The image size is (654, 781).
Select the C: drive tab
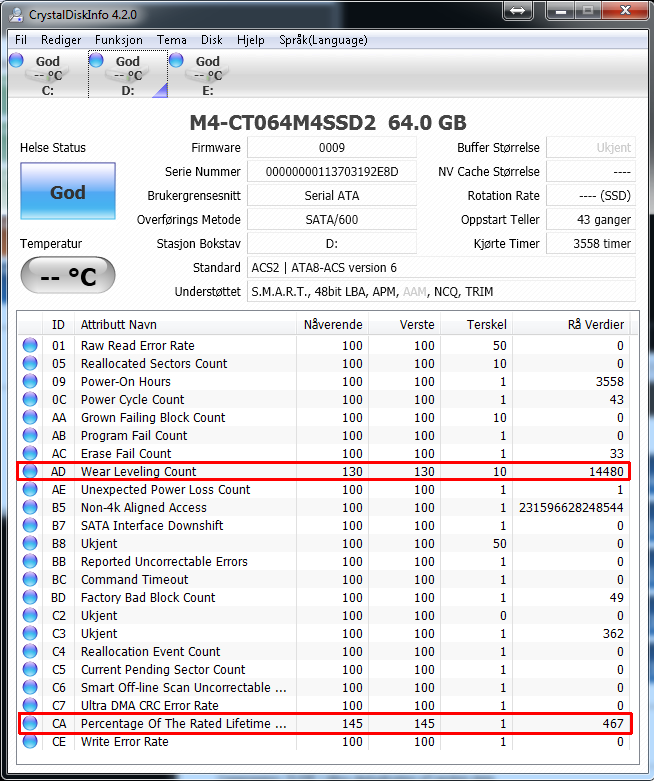point(48,75)
